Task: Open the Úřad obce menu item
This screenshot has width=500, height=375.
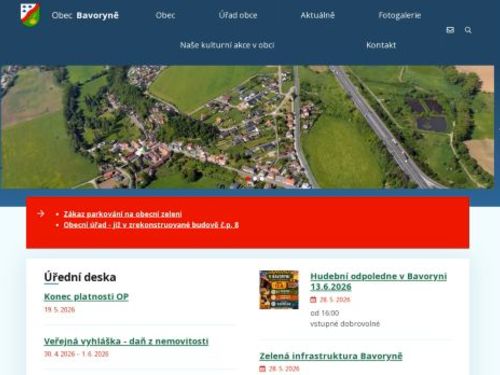Action: coord(238,15)
